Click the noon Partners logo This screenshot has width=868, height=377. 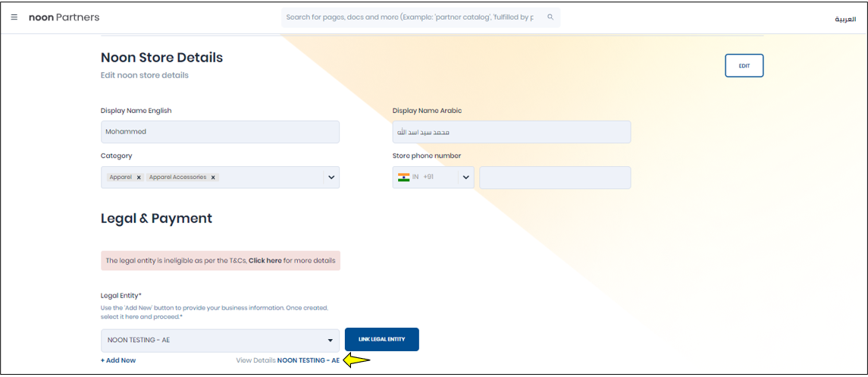[64, 17]
